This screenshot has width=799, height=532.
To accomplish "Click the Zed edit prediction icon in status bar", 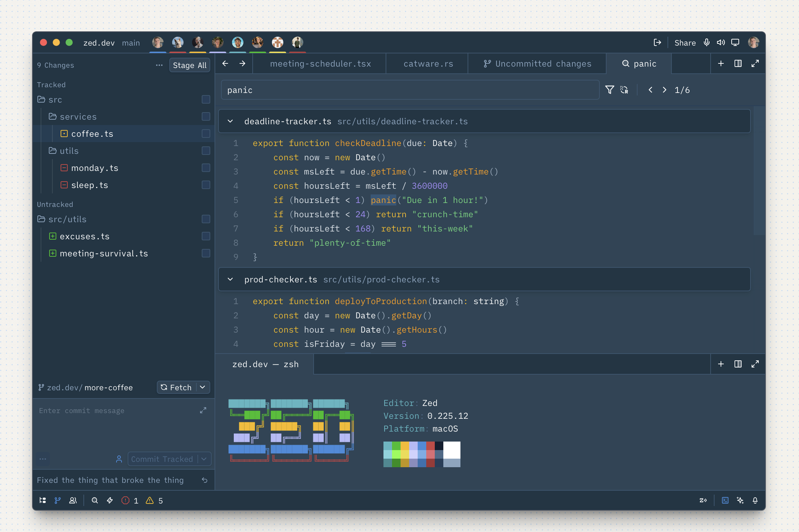I will (703, 500).
